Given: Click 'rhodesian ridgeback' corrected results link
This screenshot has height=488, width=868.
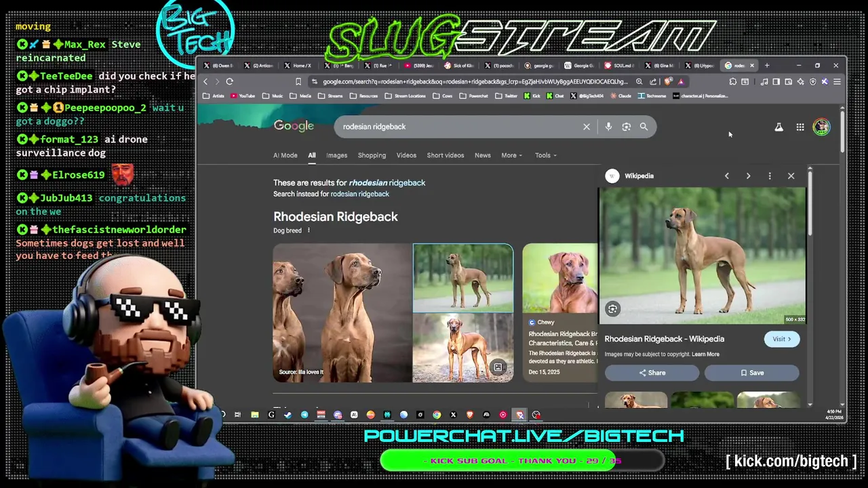Looking at the screenshot, I should pyautogui.click(x=387, y=183).
